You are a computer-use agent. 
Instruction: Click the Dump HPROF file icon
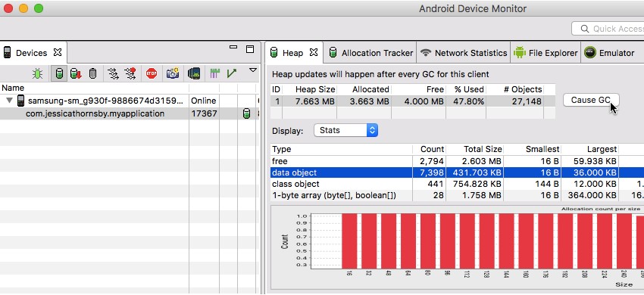[76, 73]
